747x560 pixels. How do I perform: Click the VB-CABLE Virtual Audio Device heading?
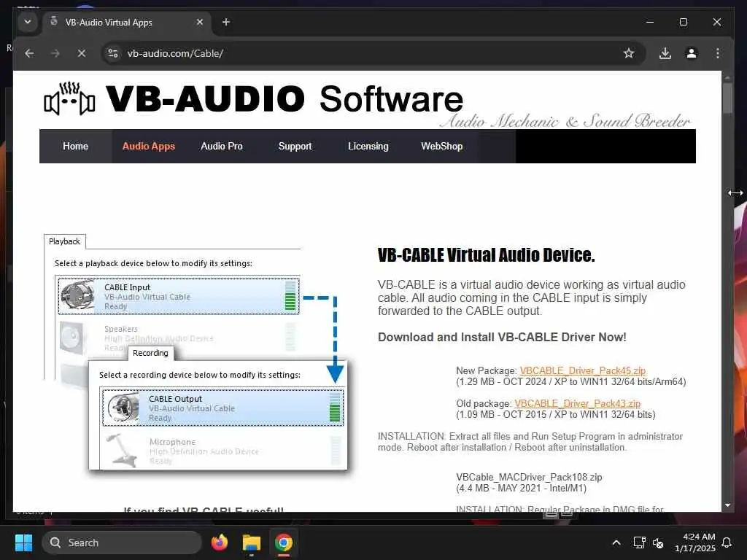486,255
